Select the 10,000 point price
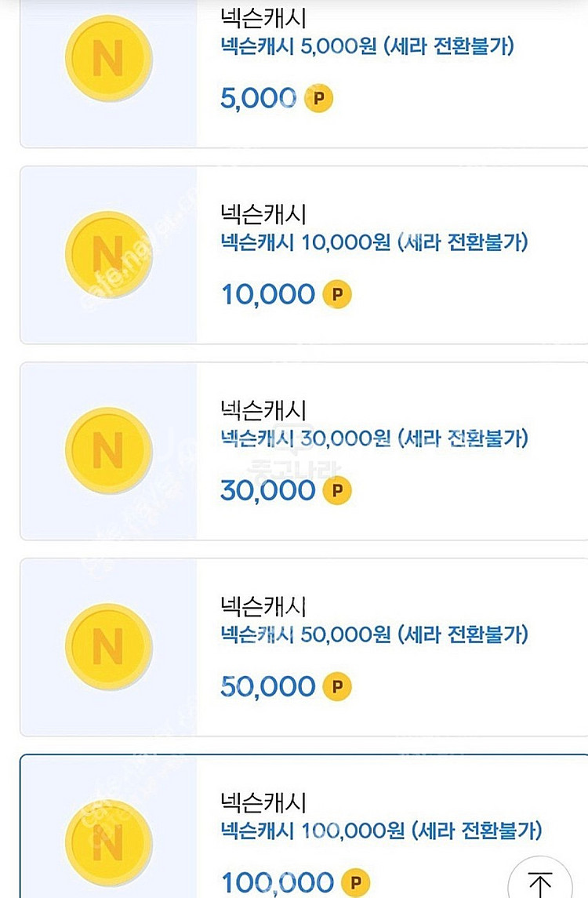 (267, 295)
